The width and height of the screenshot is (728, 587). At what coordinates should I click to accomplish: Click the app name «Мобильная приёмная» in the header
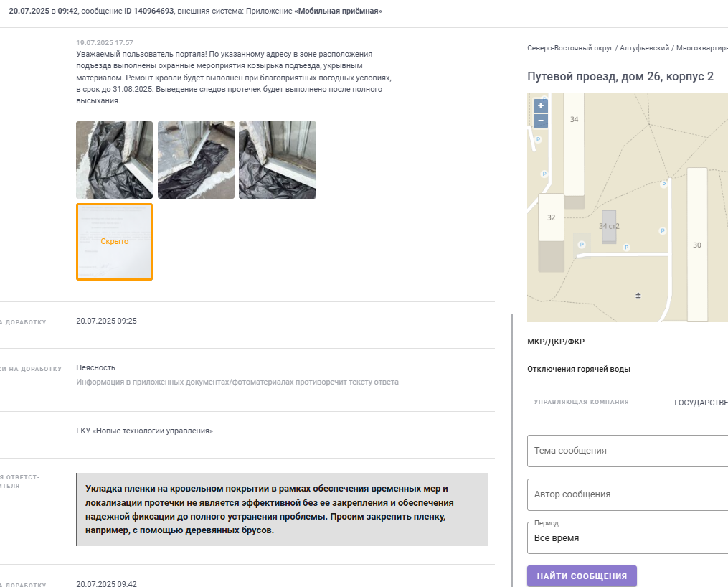(x=338, y=11)
